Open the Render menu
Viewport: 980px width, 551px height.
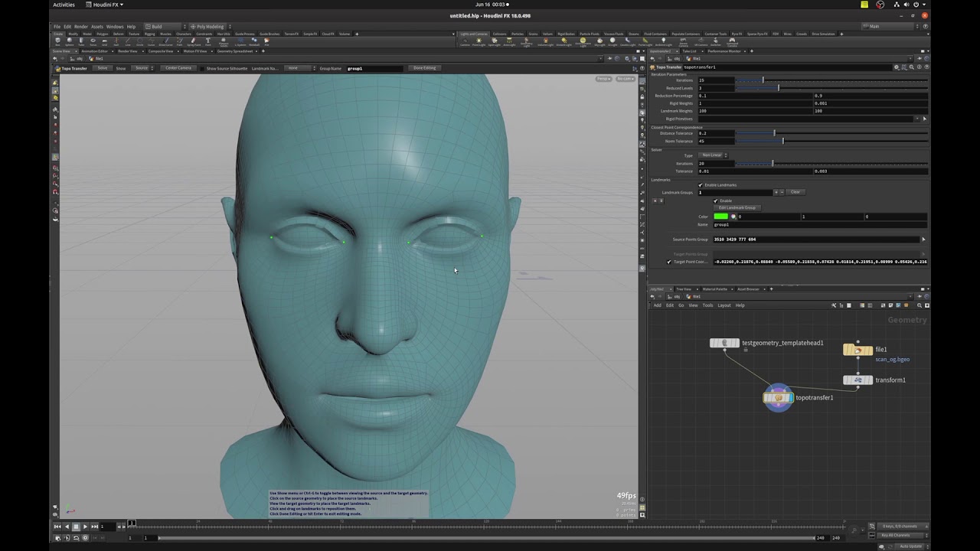[x=81, y=27]
